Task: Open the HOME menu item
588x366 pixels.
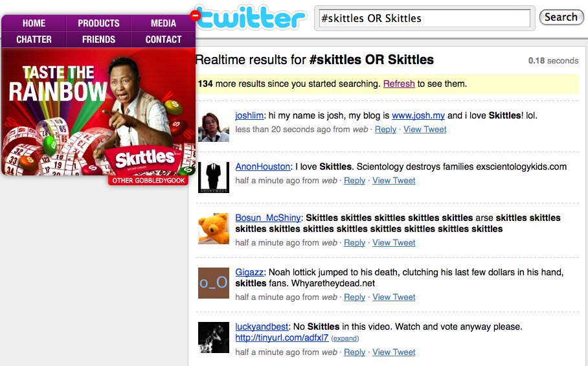Action: click(34, 23)
